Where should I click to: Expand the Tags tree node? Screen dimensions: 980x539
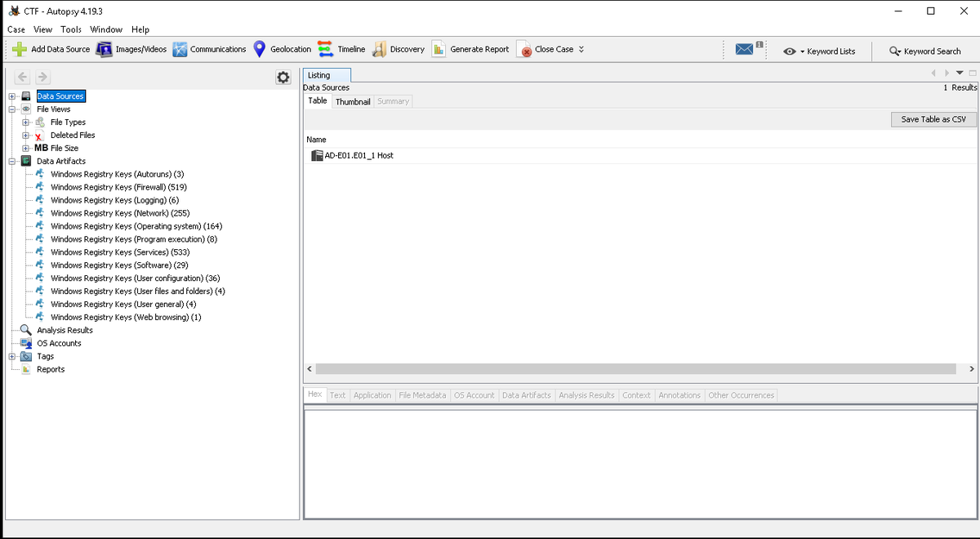pyautogui.click(x=12, y=356)
